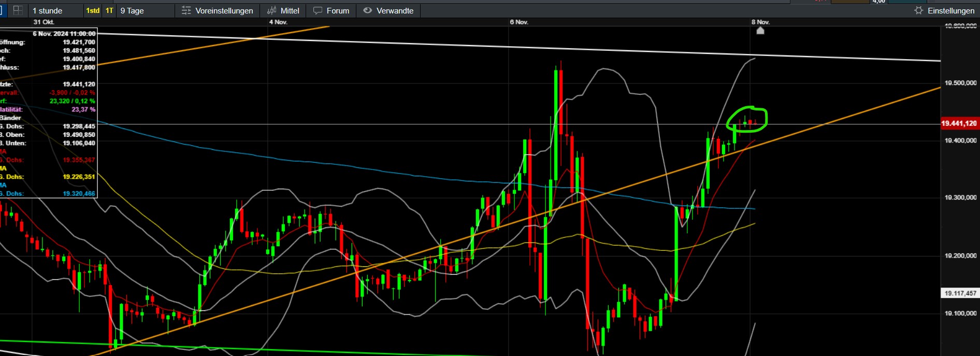
Task: Click the gear icon next to Einstellungen
Action: tap(919, 10)
